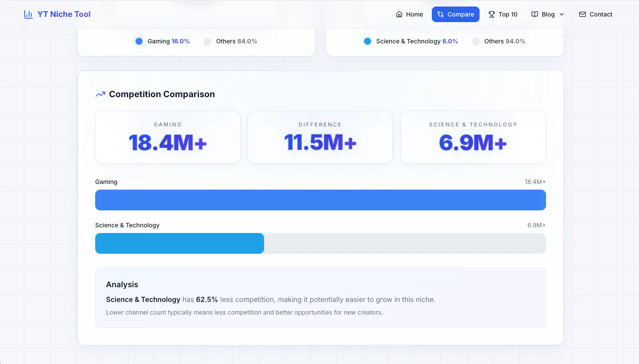Select the Compare navigation button
The image size is (639, 364).
[x=456, y=14]
